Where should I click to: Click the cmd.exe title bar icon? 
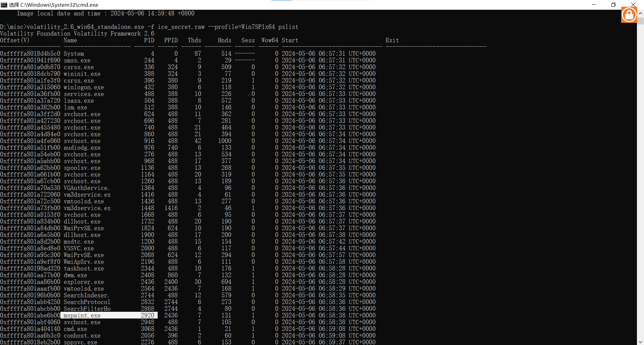(x=4, y=5)
